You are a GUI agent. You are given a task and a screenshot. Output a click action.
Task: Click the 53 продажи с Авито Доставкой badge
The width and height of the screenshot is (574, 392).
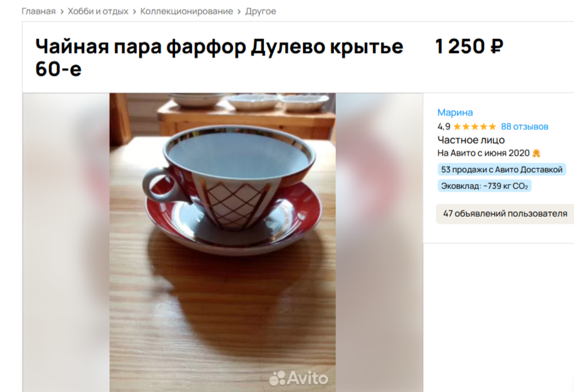pos(502,170)
